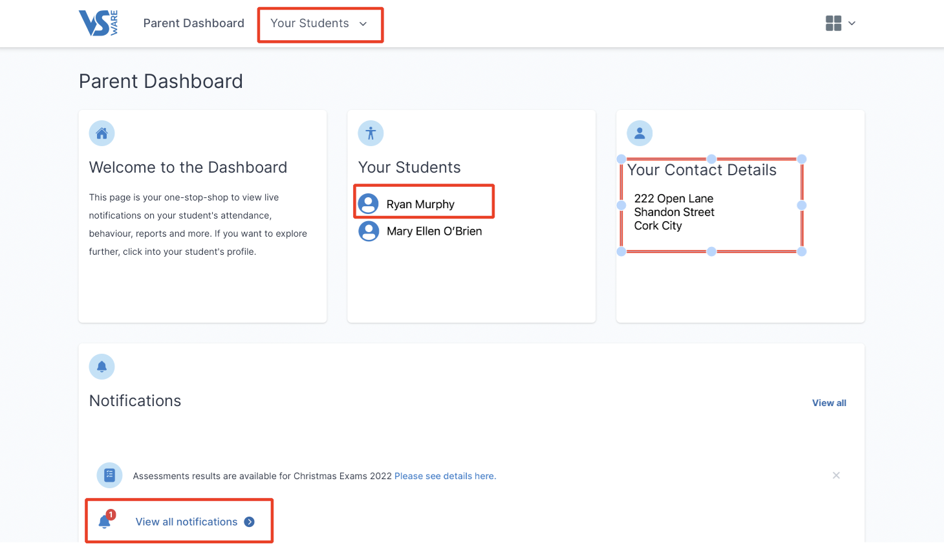Click Ryan Murphy's avatar icon
The height and width of the screenshot is (560, 944).
(369, 204)
